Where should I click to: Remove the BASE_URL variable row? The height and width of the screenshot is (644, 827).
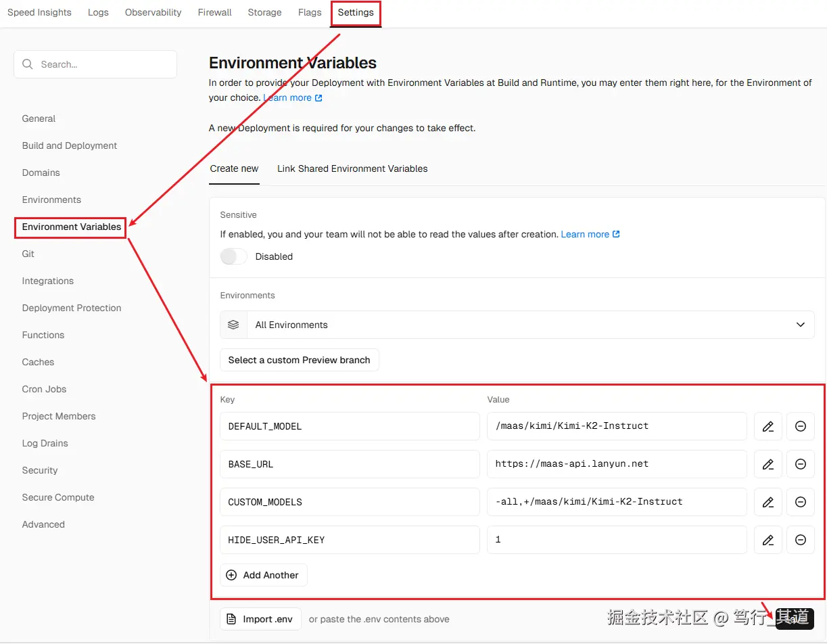coord(800,464)
